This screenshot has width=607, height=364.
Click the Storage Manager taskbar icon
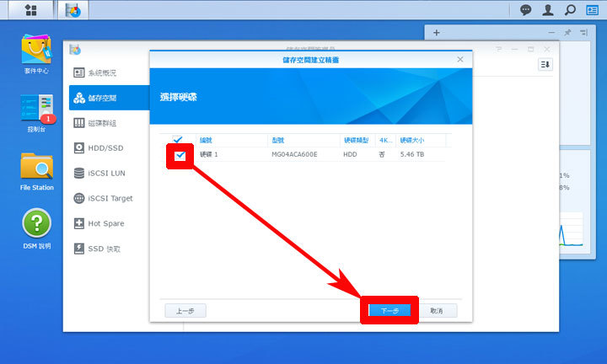73,10
